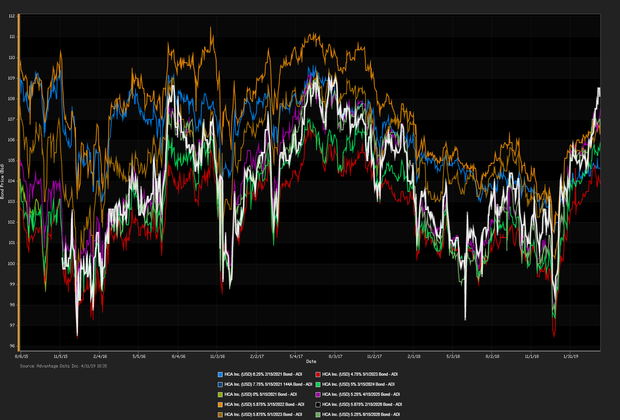
Task: Select legend label HCA Inc. 5.875% 2/15/2026 Bond
Action: point(362,405)
